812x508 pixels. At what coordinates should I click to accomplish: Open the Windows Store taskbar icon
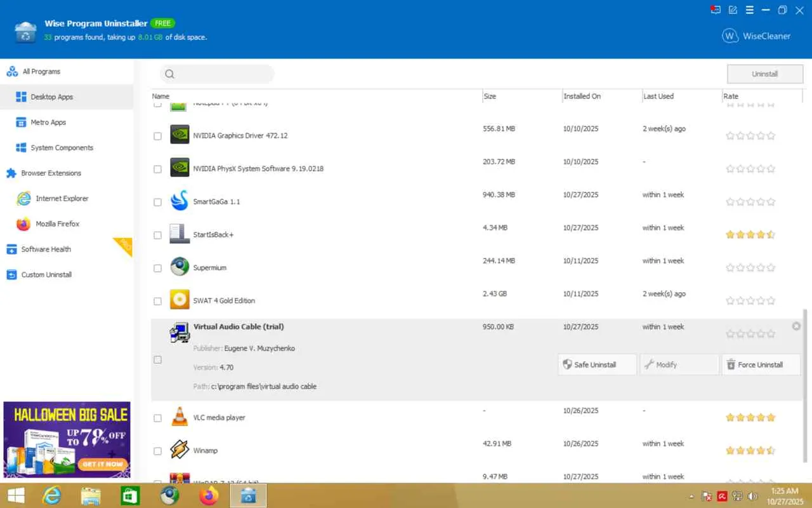(x=130, y=496)
